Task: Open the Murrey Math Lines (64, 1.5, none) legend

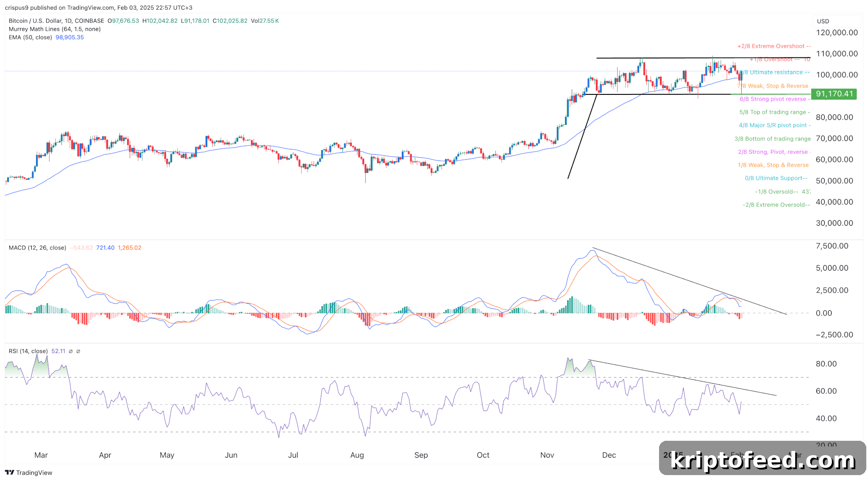Action: [55, 29]
